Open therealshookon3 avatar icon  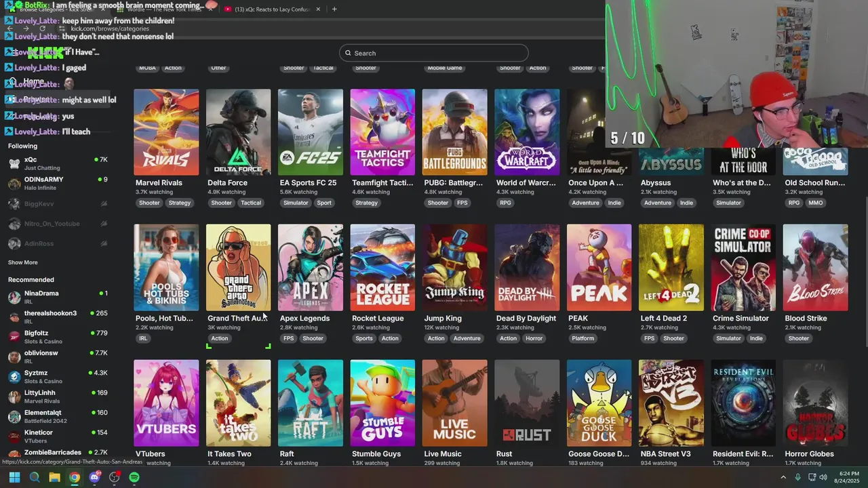tap(14, 317)
